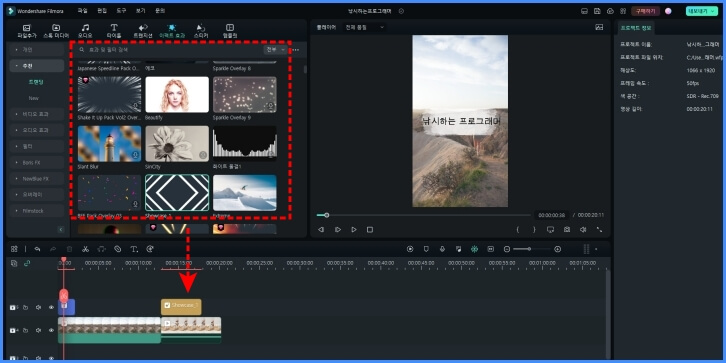Image resolution: width=726 pixels, height=363 pixels.
Task: Click the monitor display icon under preview
Action: tap(551, 230)
